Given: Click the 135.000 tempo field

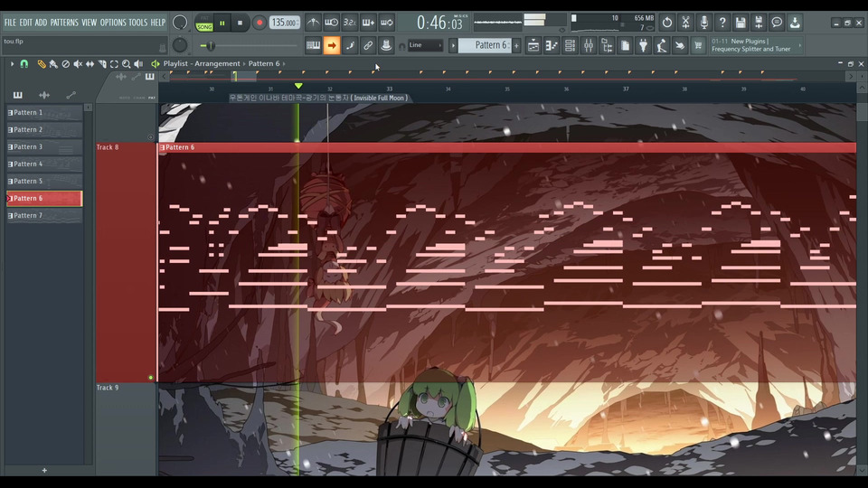Looking at the screenshot, I should 285,23.
